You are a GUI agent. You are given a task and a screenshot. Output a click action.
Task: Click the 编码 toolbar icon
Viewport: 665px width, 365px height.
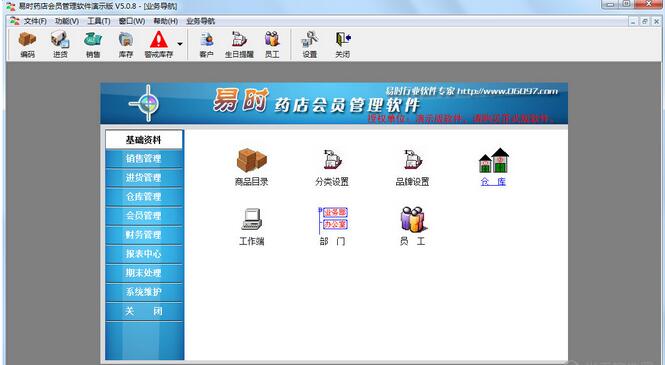click(27, 44)
